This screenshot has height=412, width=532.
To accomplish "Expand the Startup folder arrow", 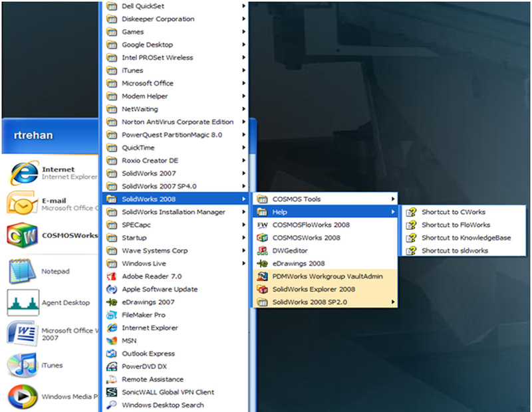I will 243,238.
